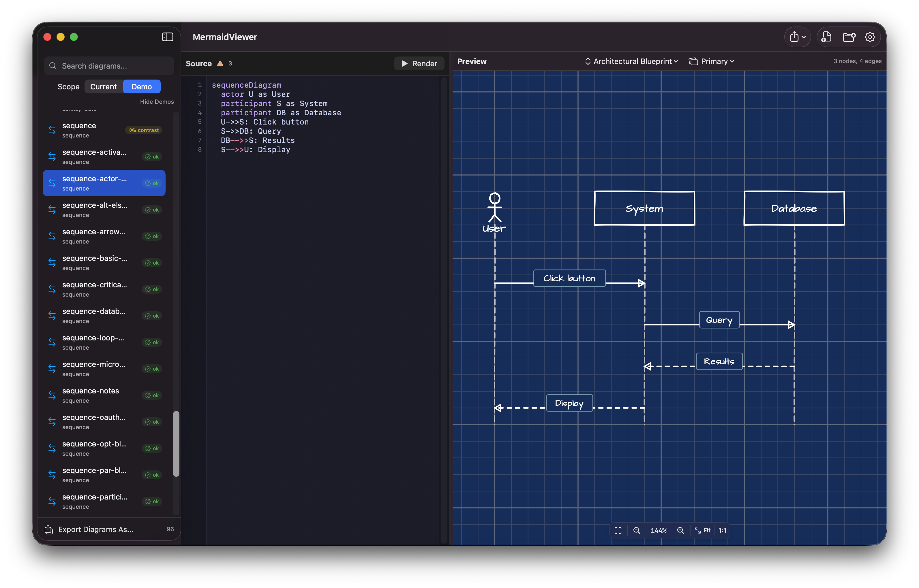Image resolution: width=919 pixels, height=588 pixels.
Task: Open the Architectural Blueprint theme dropdown
Action: point(632,61)
